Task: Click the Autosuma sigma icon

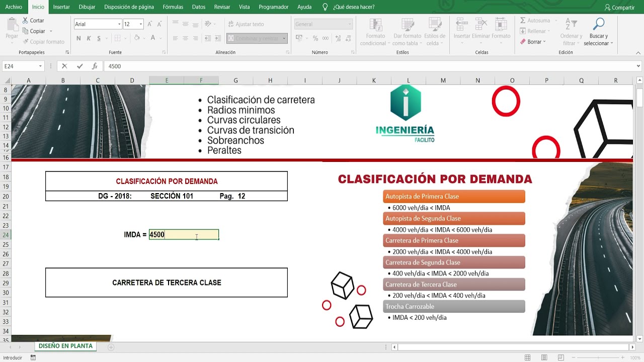Action: 523,21
